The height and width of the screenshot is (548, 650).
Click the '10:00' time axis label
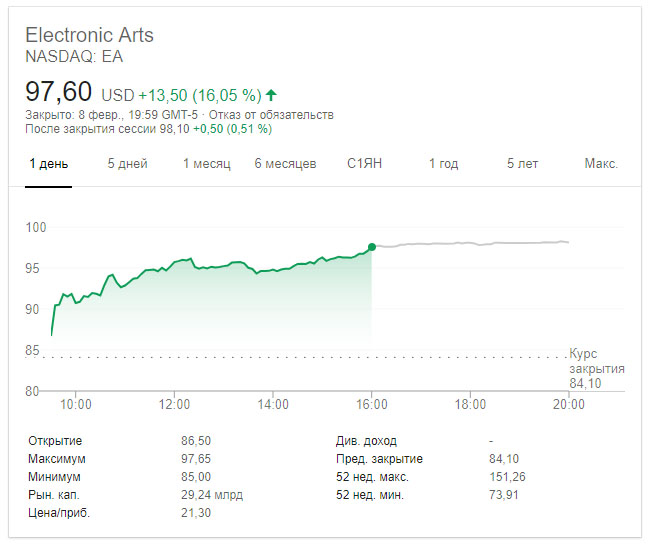76,404
